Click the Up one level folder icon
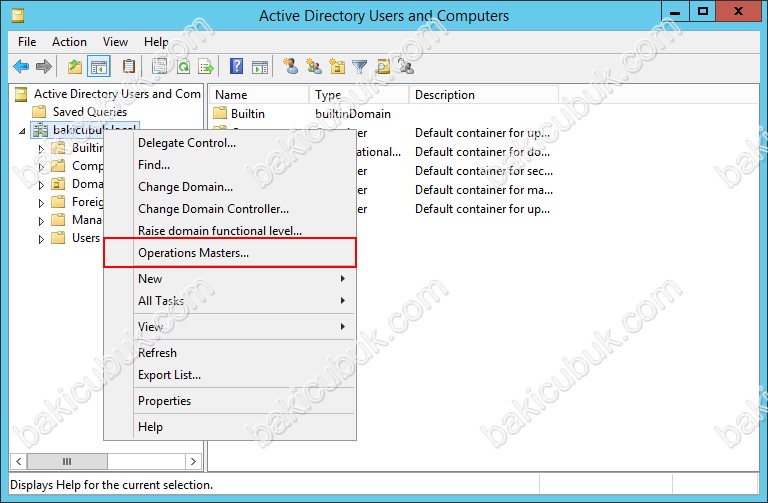This screenshot has height=503, width=768. (75, 66)
